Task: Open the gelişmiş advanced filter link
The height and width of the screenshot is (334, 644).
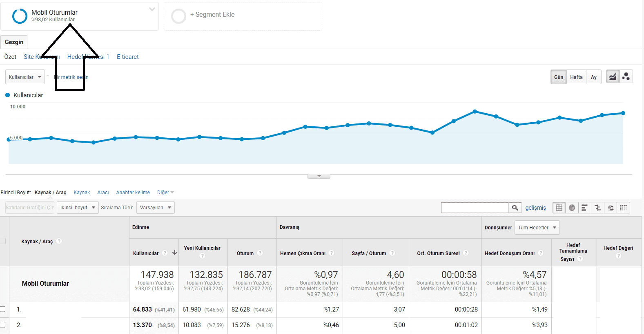Action: (535, 208)
